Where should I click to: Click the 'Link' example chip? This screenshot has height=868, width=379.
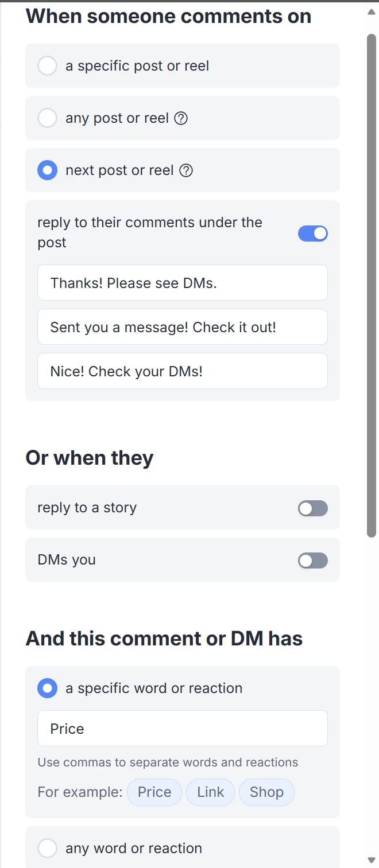210,792
